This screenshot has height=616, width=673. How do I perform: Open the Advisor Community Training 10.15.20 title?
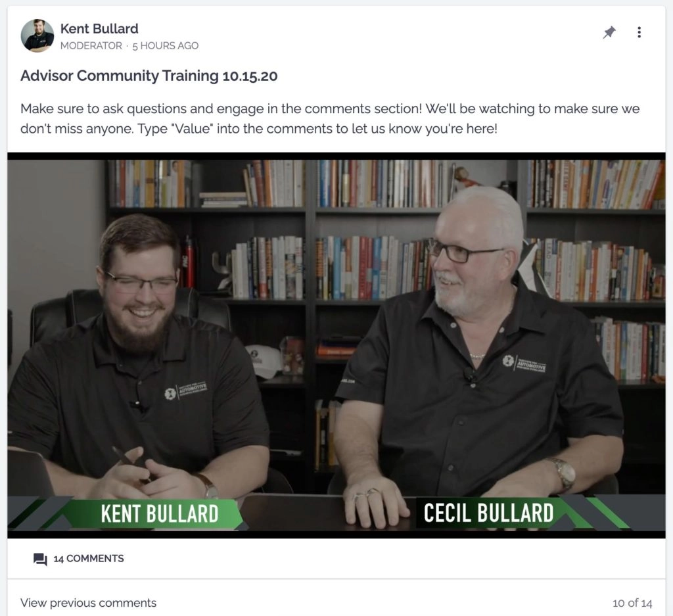click(x=149, y=76)
